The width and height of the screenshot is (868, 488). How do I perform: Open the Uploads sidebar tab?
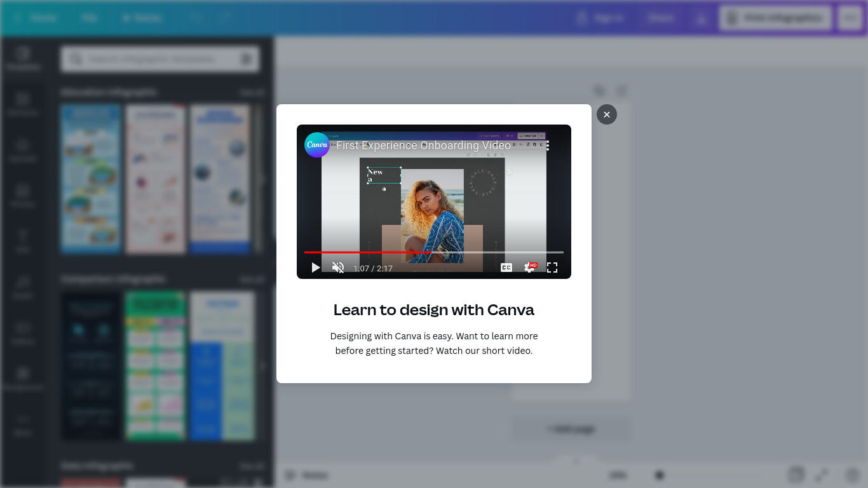[23, 150]
